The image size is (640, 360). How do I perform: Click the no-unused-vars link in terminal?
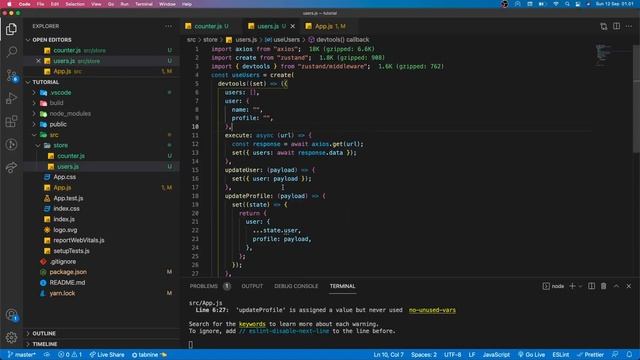click(432, 310)
